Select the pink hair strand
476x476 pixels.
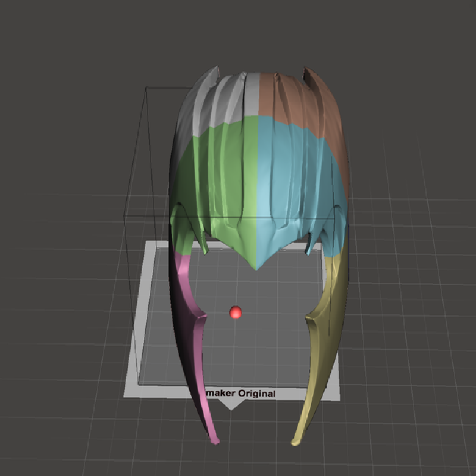193,333
